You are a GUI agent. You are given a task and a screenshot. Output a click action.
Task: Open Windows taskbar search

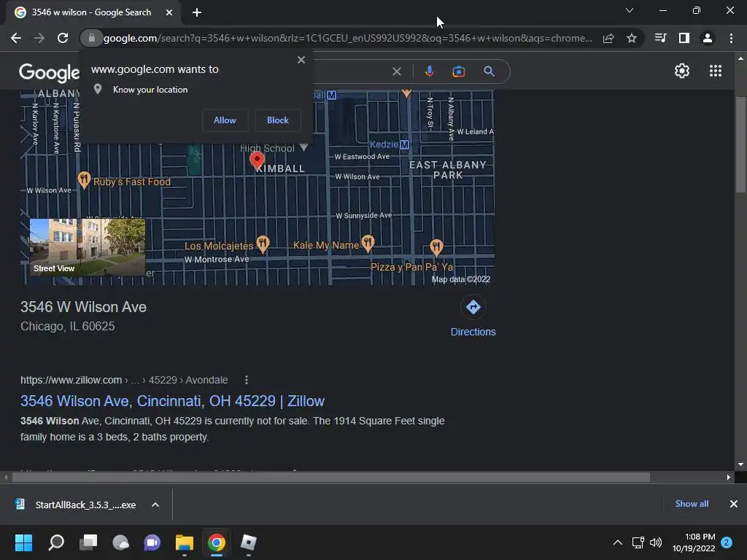tap(56, 542)
